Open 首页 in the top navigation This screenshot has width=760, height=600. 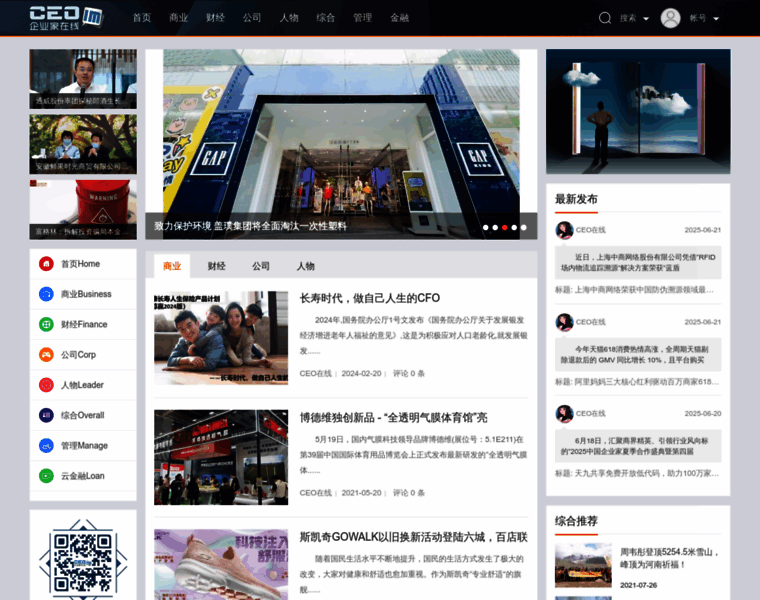pos(142,18)
